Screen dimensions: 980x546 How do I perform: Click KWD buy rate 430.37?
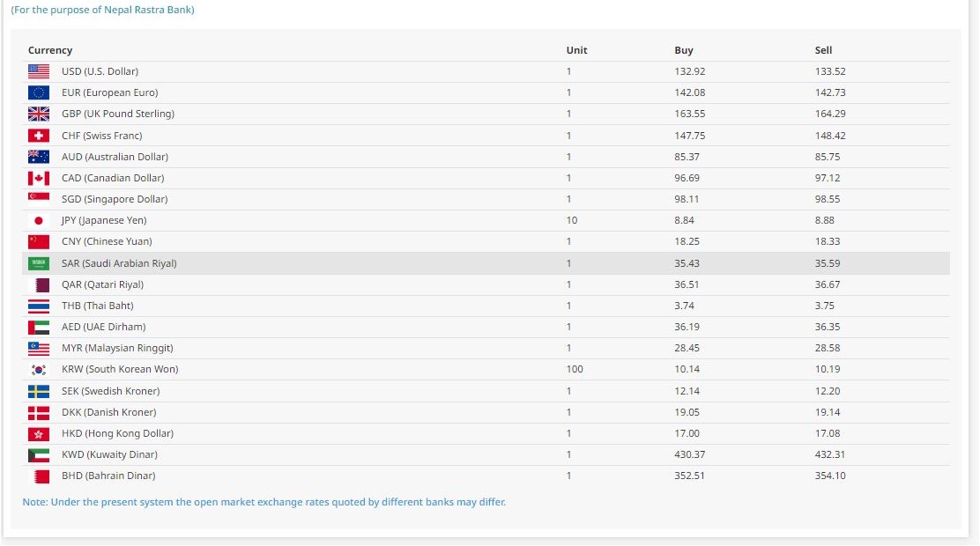pos(690,455)
